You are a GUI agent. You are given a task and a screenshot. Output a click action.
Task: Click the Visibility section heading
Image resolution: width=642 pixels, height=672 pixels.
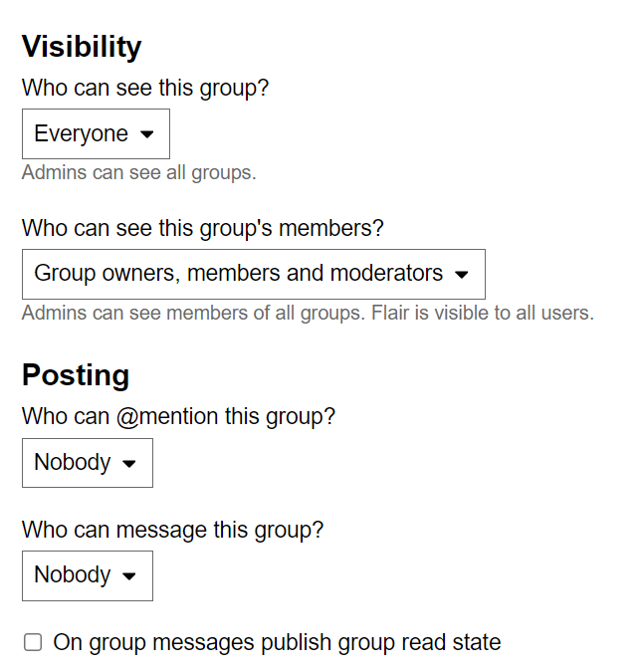tap(82, 47)
